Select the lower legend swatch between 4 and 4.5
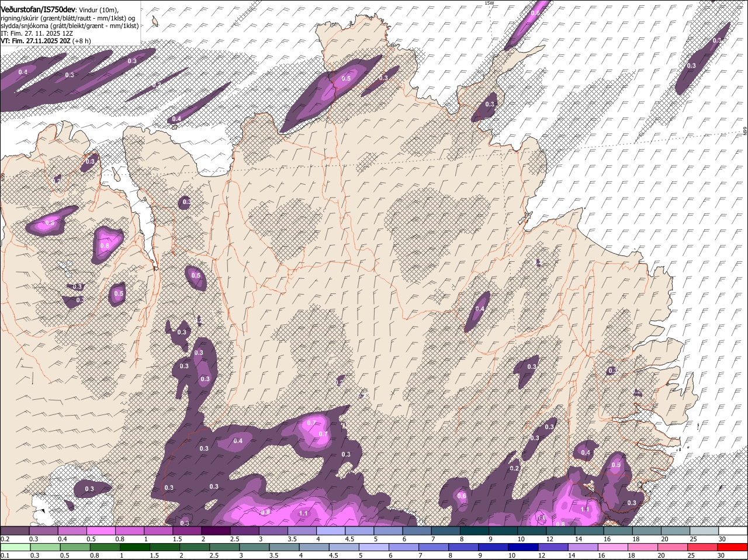This screenshot has height=560, width=748. click(x=314, y=548)
